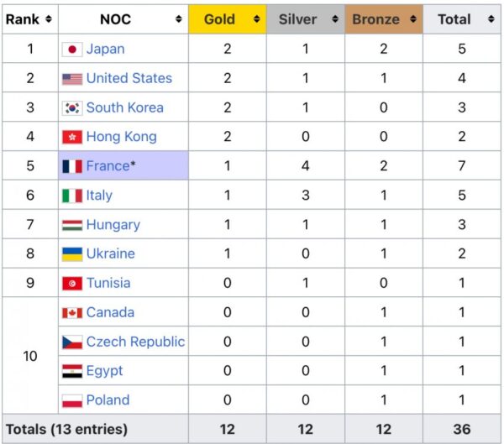This screenshot has width=504, height=444.
Task: Click the France tricolor flag icon
Action: tap(72, 166)
